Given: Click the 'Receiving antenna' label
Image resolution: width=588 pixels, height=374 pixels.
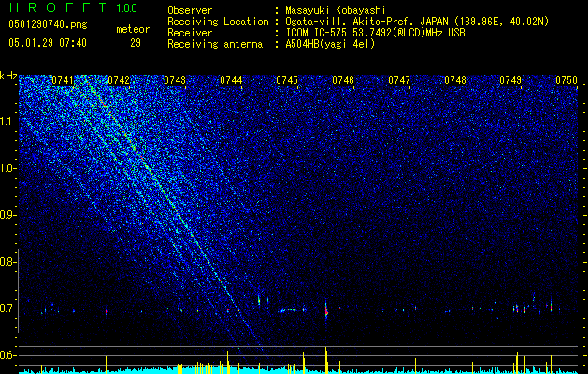Looking at the screenshot, I should [x=215, y=44].
